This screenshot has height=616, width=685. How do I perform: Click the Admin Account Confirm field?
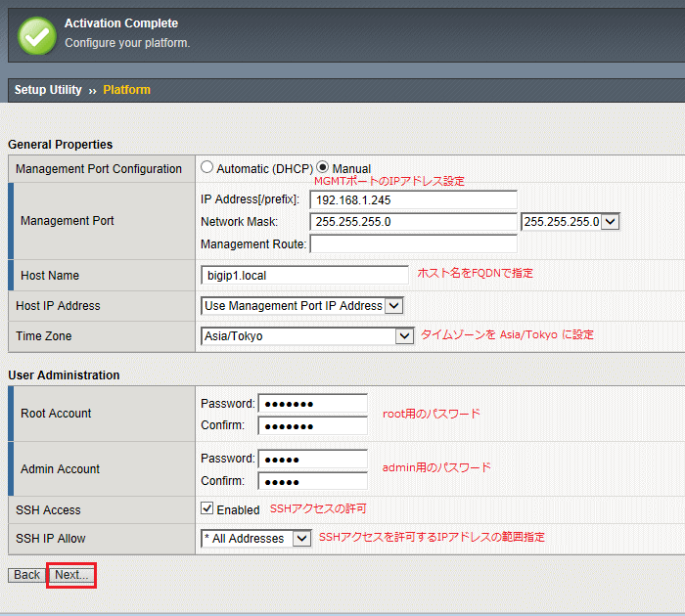(x=312, y=481)
